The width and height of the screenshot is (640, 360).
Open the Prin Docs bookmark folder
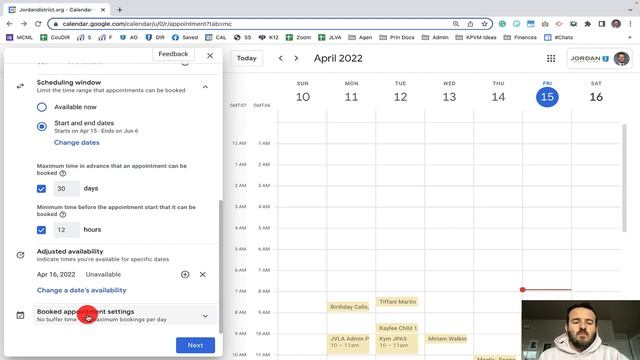click(397, 37)
